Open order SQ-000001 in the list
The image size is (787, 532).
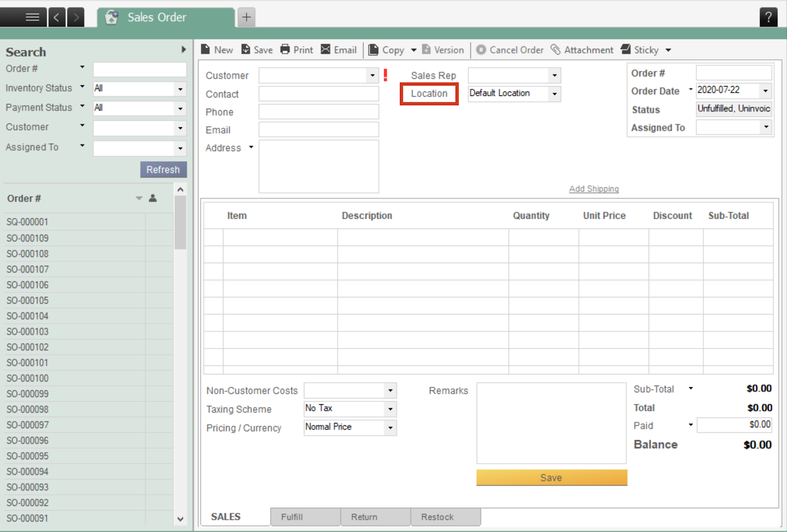(89, 222)
